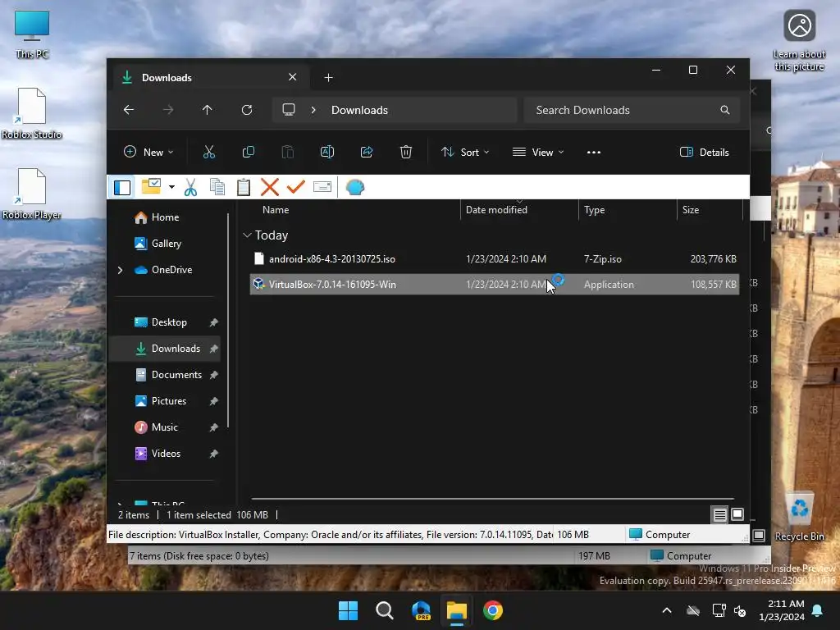Sort by the Type column header
840x630 pixels.
point(594,210)
